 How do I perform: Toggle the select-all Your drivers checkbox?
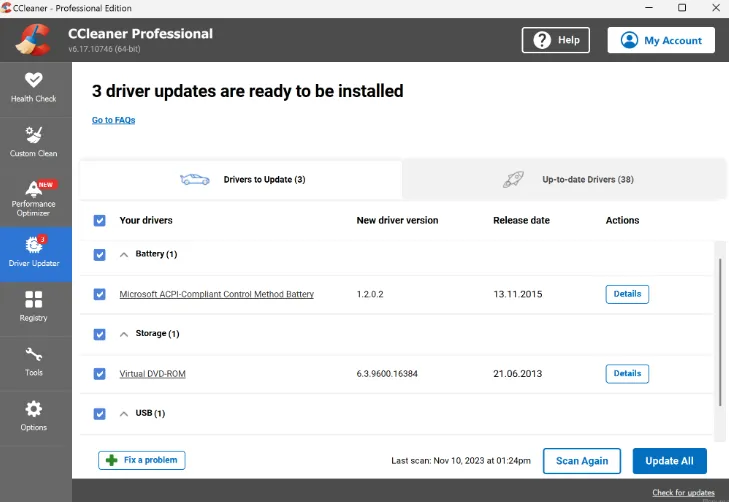pos(99,220)
